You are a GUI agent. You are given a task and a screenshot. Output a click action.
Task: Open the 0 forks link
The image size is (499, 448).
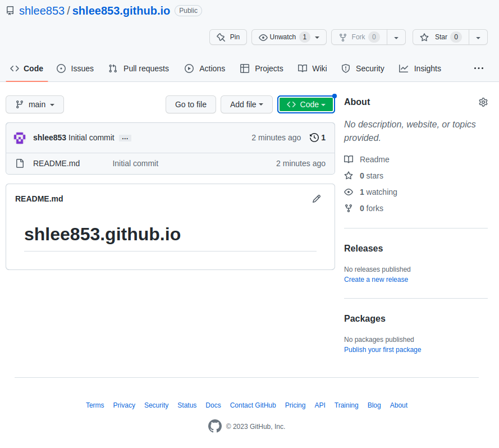[372, 208]
